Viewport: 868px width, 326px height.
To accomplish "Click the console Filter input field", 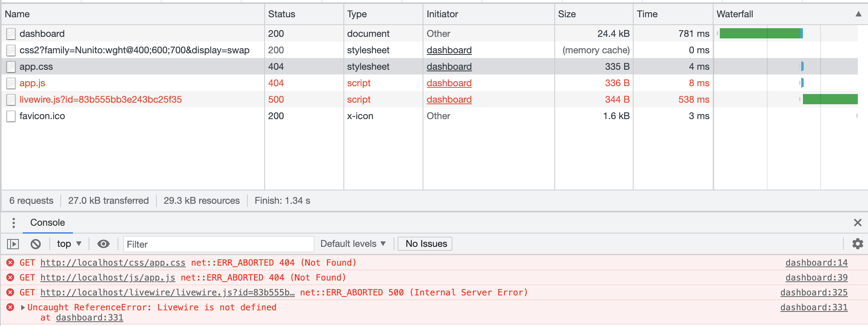I will [x=218, y=244].
